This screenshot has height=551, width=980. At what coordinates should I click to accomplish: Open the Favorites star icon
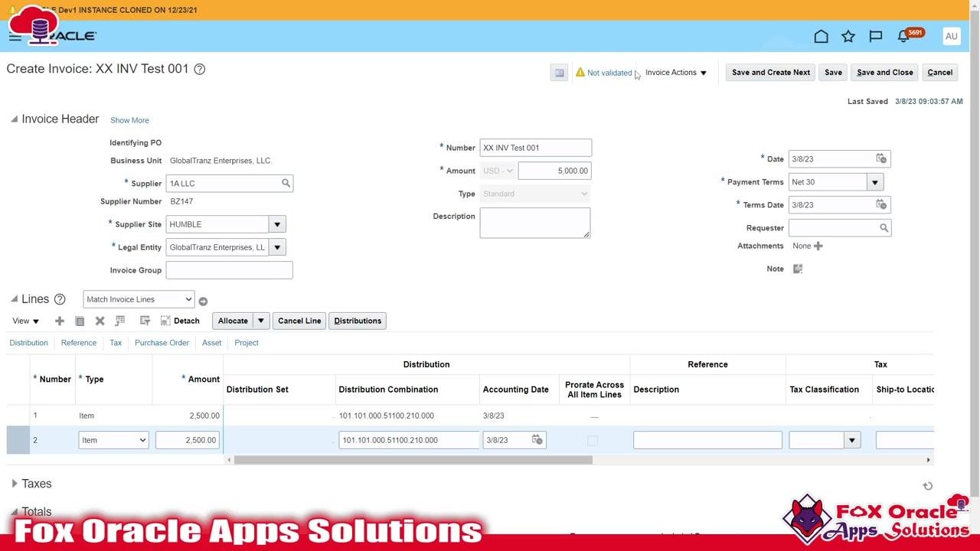pyautogui.click(x=848, y=36)
